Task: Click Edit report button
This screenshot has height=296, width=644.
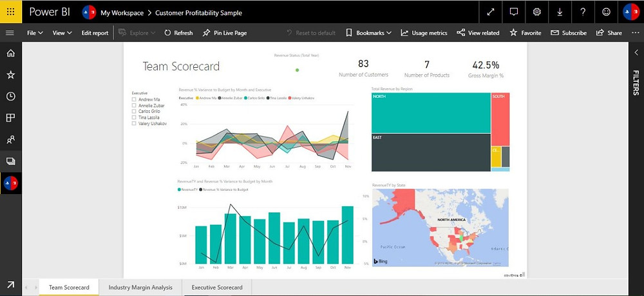Action: [x=95, y=33]
